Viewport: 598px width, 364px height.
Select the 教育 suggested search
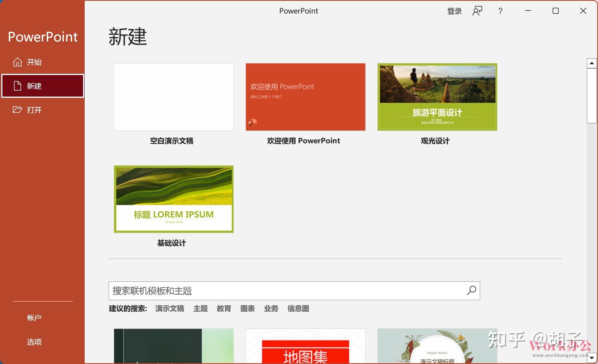223,308
